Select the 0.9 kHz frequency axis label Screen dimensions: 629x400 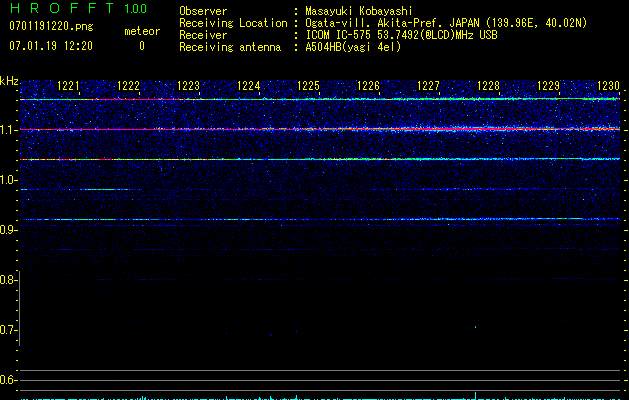(8, 230)
